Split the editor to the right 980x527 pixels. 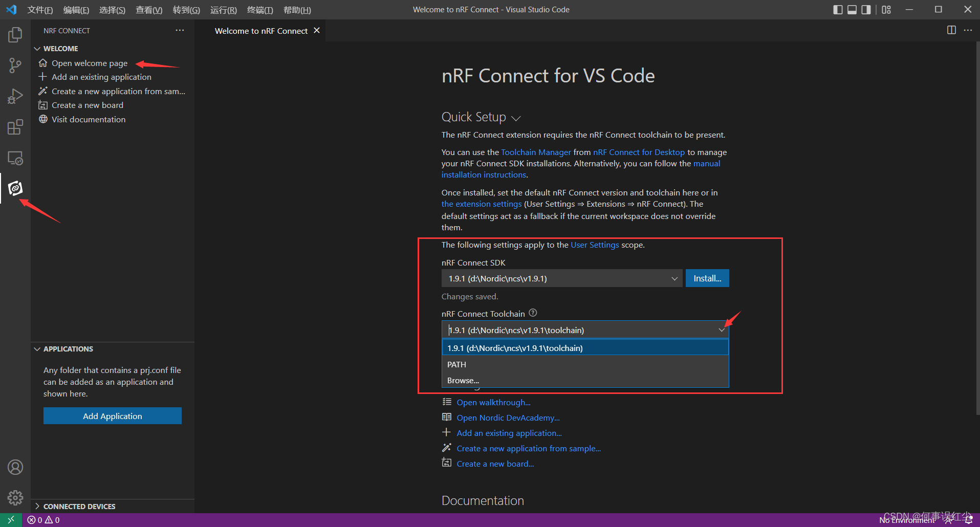point(951,30)
